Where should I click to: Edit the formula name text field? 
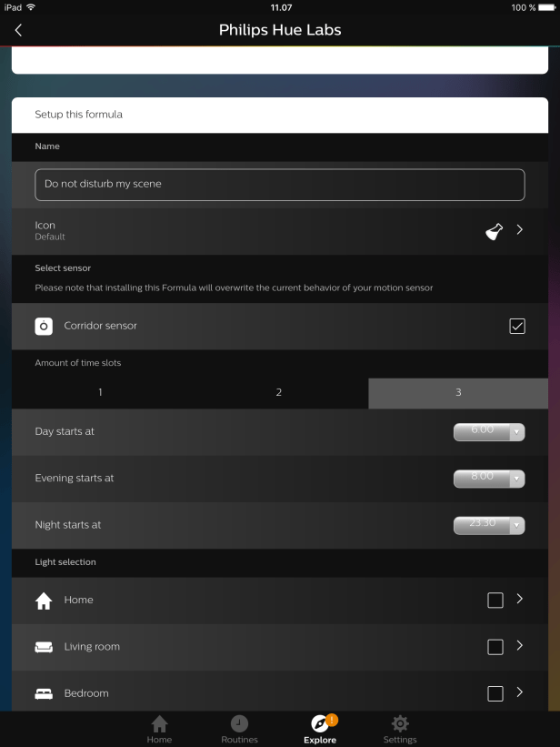tap(279, 184)
